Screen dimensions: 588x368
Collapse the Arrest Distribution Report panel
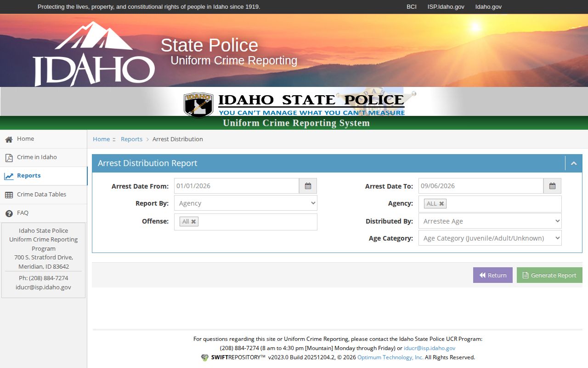coord(574,163)
